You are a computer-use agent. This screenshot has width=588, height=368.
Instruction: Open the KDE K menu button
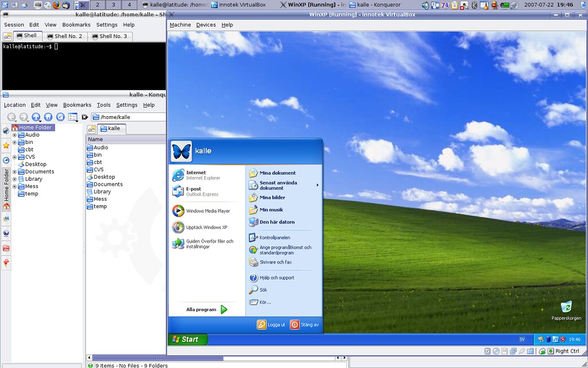tap(5, 5)
